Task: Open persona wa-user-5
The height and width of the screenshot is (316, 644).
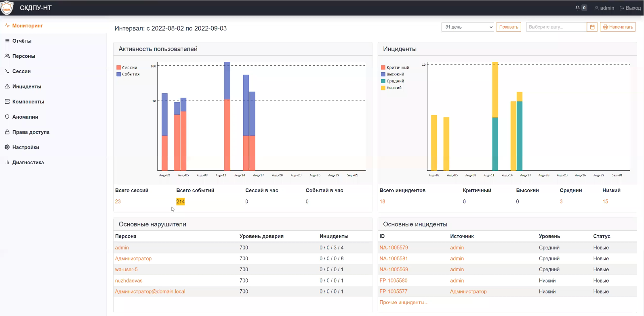Action: point(126,269)
